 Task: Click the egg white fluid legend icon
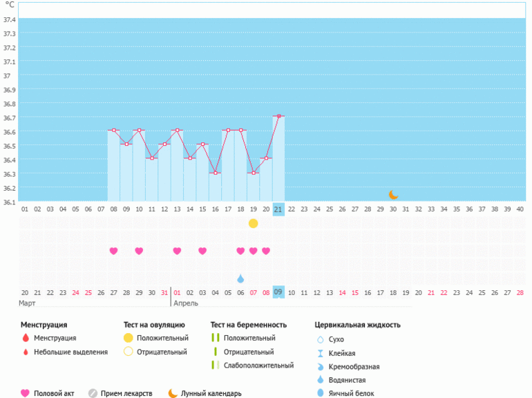tap(320, 393)
